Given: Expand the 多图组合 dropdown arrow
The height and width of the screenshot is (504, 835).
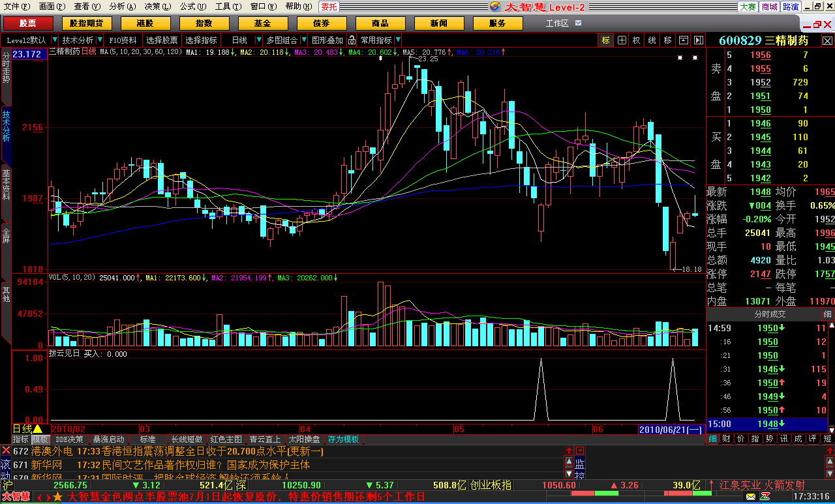Looking at the screenshot, I should (x=304, y=40).
